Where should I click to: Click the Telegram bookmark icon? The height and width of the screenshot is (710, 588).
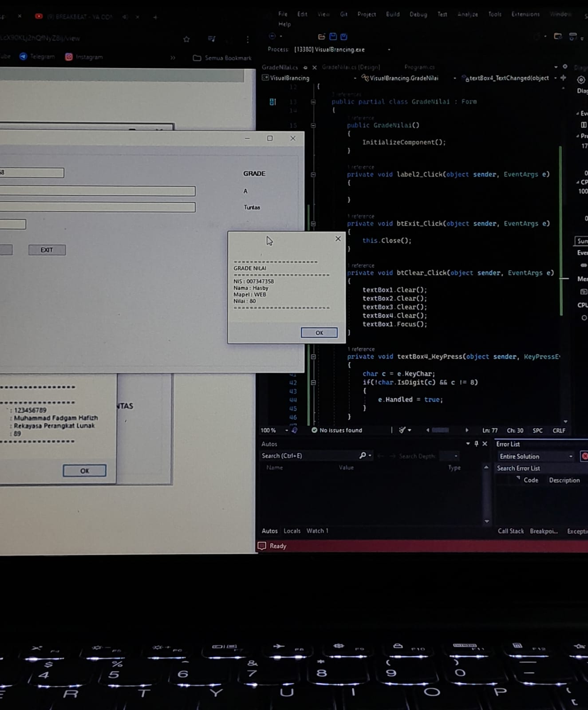pyautogui.click(x=23, y=56)
